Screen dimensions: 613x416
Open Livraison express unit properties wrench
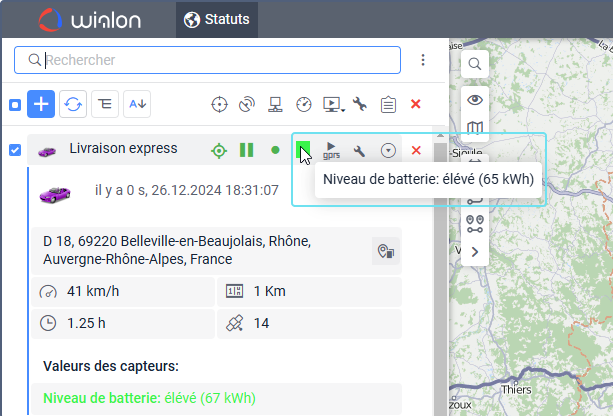click(x=359, y=151)
